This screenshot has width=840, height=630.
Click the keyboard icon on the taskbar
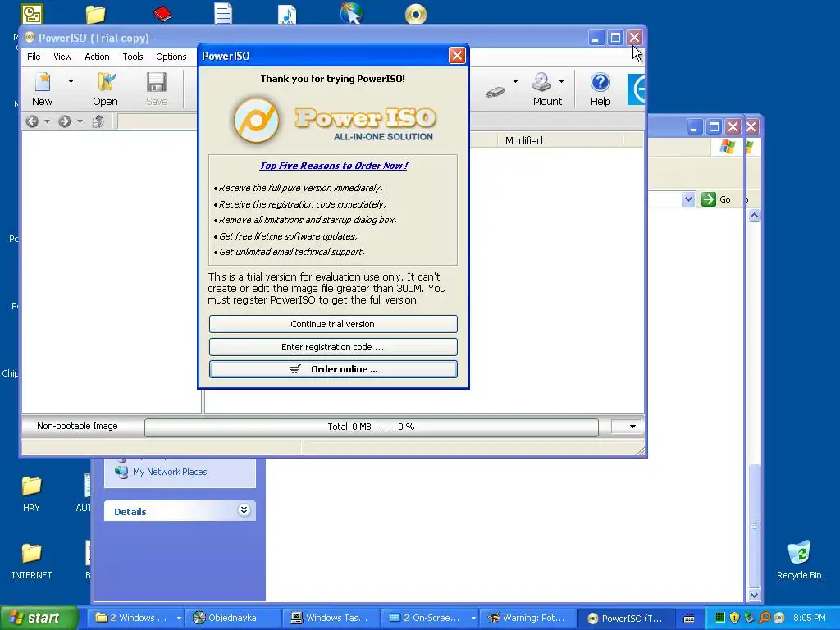pyautogui.click(x=689, y=619)
